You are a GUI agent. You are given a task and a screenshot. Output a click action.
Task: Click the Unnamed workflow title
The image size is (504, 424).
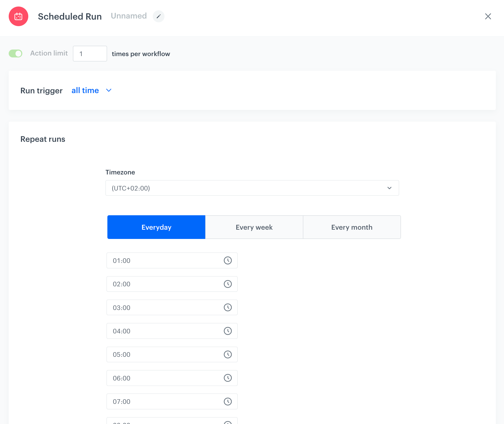129,16
